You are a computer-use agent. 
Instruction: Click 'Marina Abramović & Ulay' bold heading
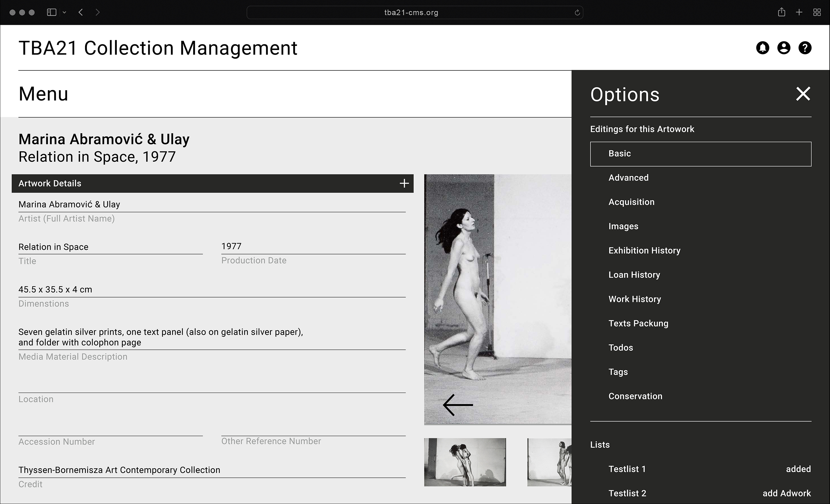tap(104, 139)
